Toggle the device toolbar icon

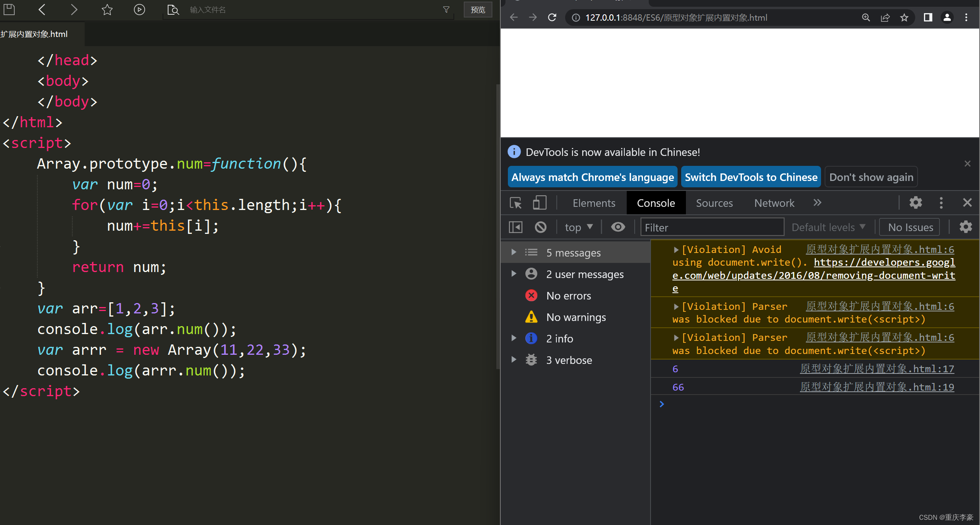[539, 203]
